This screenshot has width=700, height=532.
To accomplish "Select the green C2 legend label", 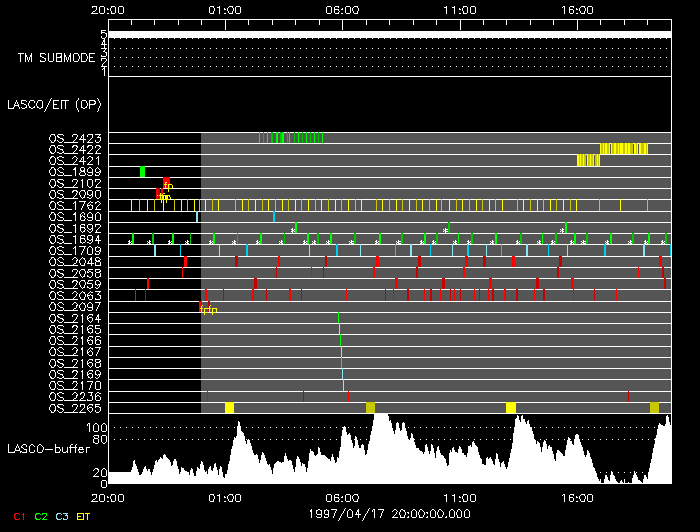I will coord(41,516).
